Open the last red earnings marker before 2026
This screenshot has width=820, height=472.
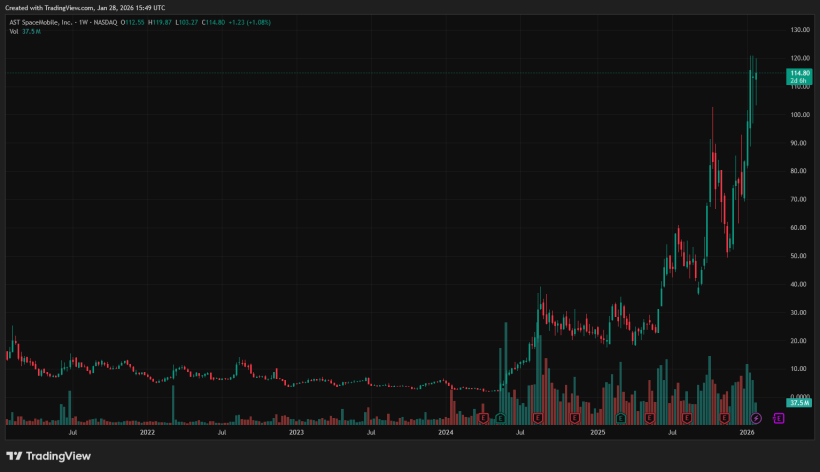pyautogui.click(x=724, y=417)
